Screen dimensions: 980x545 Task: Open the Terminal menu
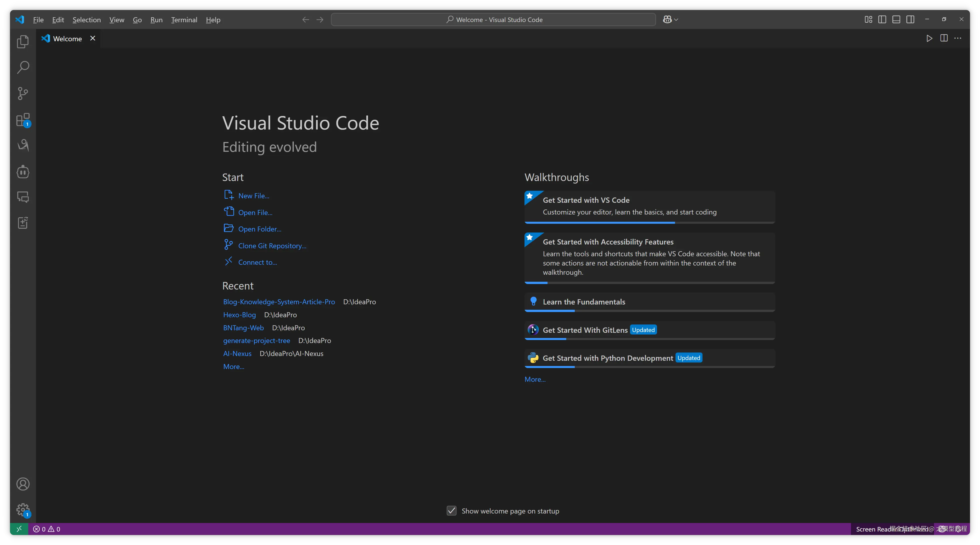coord(184,20)
